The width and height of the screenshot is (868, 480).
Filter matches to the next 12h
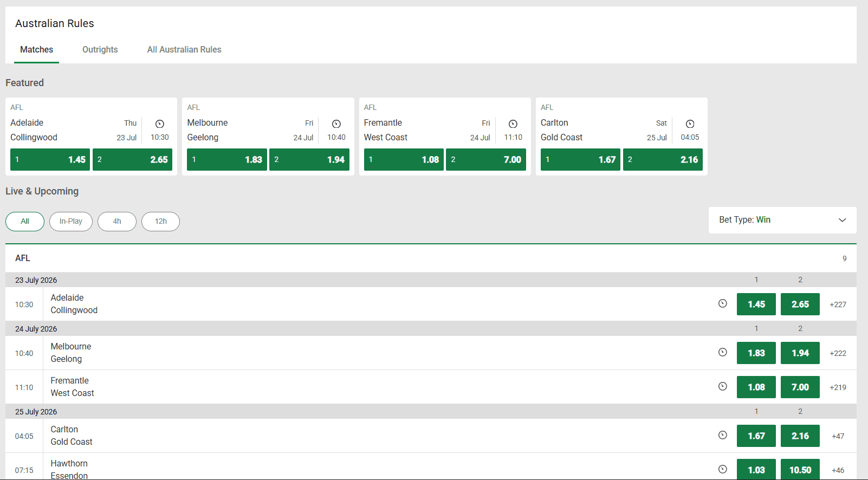(161, 222)
